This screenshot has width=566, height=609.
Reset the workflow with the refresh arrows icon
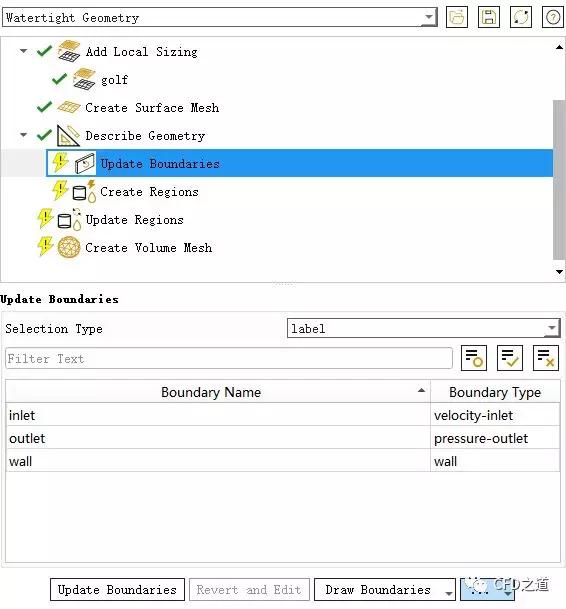pyautogui.click(x=521, y=17)
